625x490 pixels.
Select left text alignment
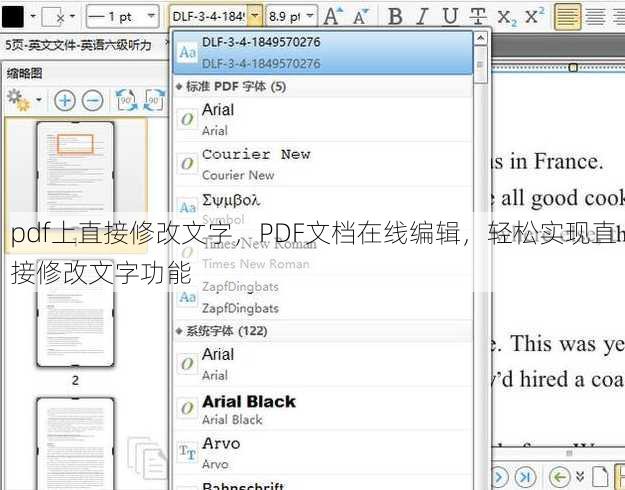tap(568, 17)
